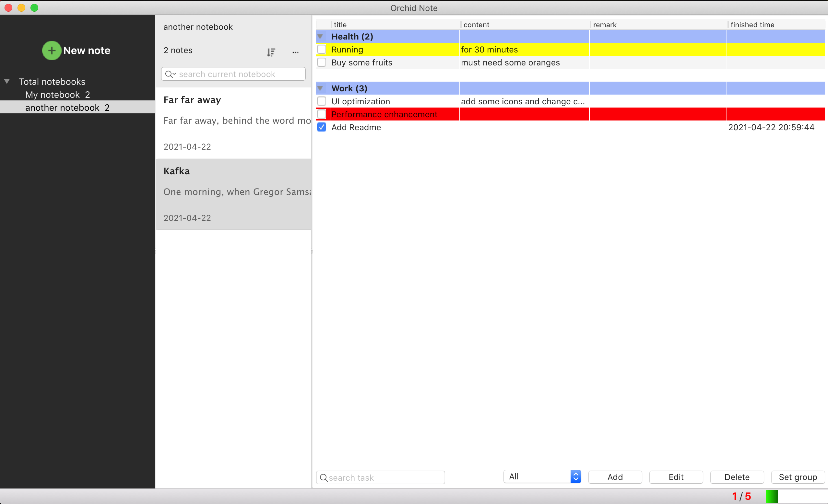The height and width of the screenshot is (504, 828).
Task: Click the Set group button
Action: pyautogui.click(x=798, y=477)
